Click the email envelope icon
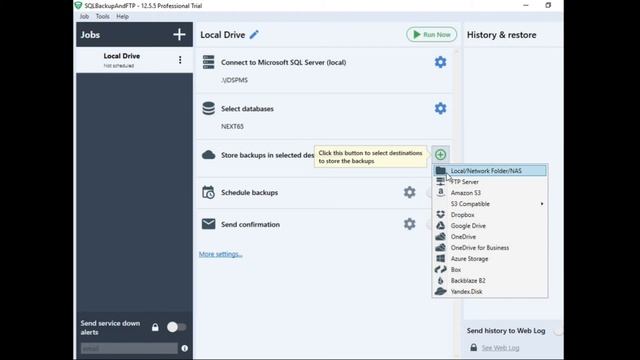 (x=209, y=224)
